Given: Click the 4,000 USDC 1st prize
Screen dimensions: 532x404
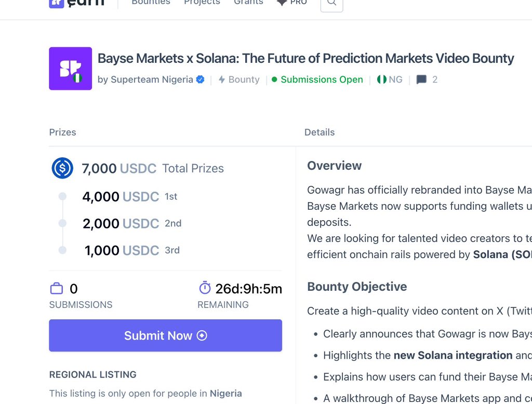Looking at the screenshot, I should 129,197.
